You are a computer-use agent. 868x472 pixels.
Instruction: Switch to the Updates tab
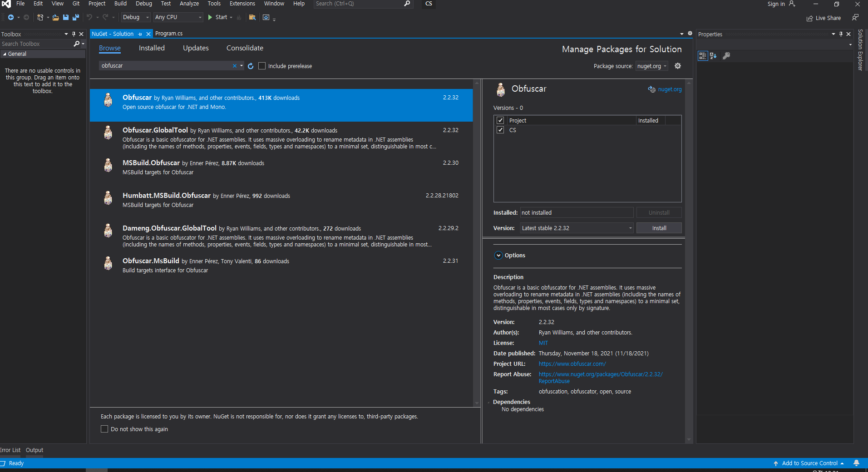196,48
